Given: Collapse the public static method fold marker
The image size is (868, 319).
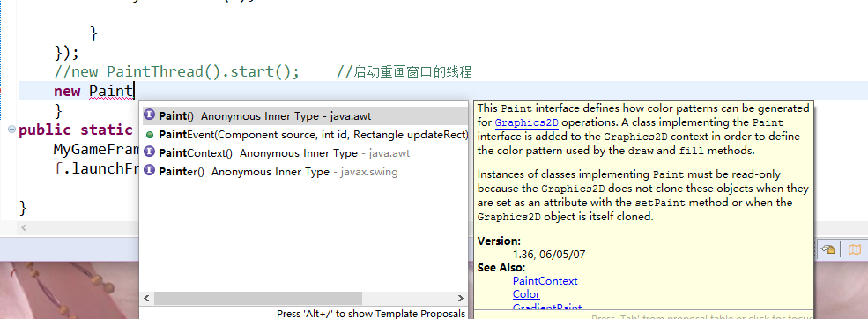Looking at the screenshot, I should pyautogui.click(x=11, y=130).
